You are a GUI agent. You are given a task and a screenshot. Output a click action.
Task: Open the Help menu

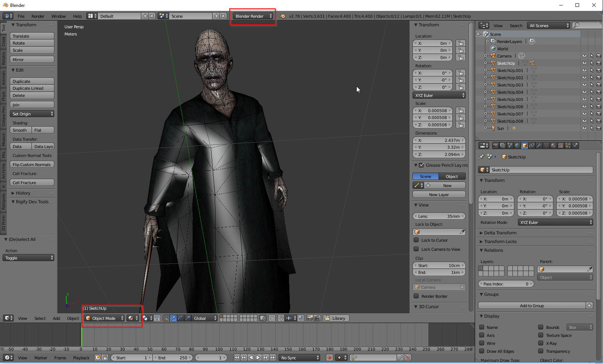click(x=77, y=16)
